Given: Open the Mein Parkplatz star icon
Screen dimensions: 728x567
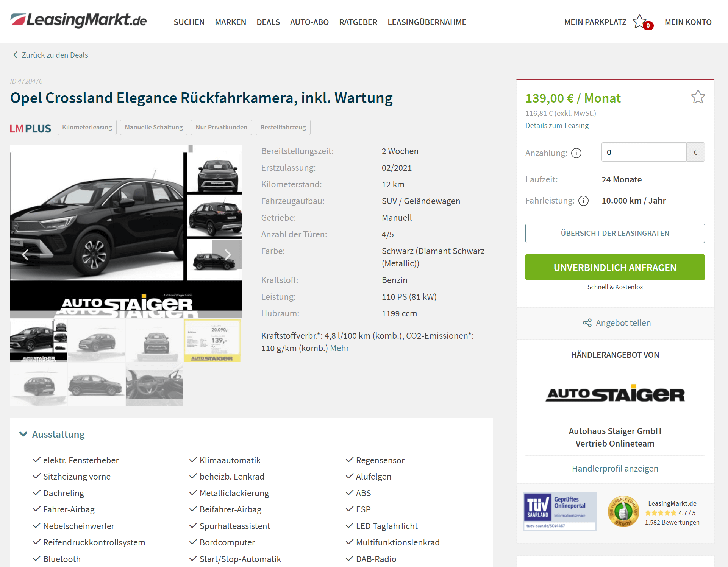Looking at the screenshot, I should [640, 22].
